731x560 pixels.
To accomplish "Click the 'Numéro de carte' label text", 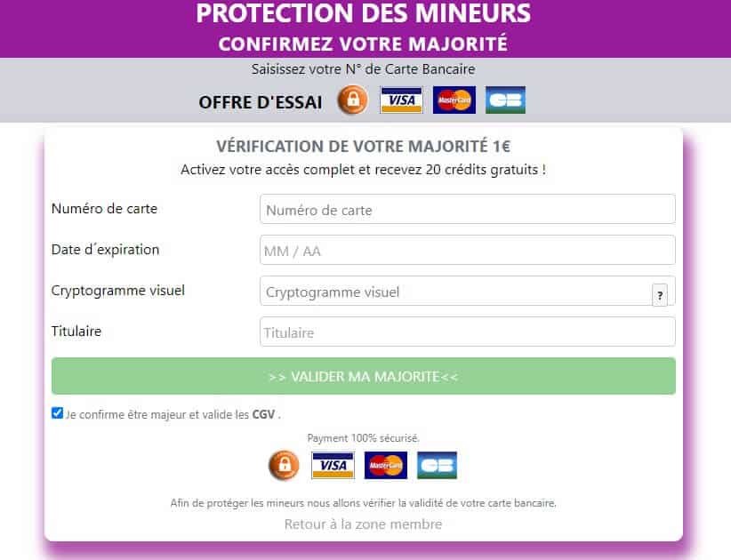I will click(104, 209).
